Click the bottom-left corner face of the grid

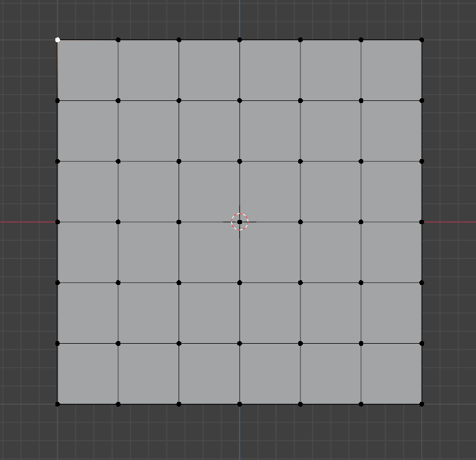pyautogui.click(x=88, y=374)
